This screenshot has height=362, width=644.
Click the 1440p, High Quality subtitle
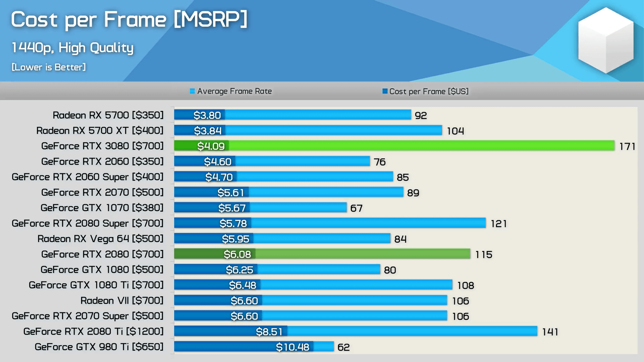point(72,48)
